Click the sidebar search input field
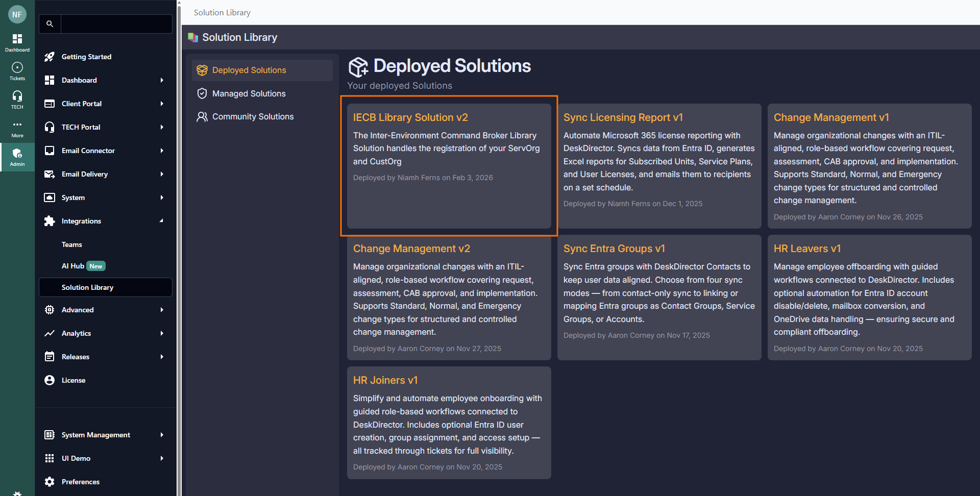 pos(116,24)
